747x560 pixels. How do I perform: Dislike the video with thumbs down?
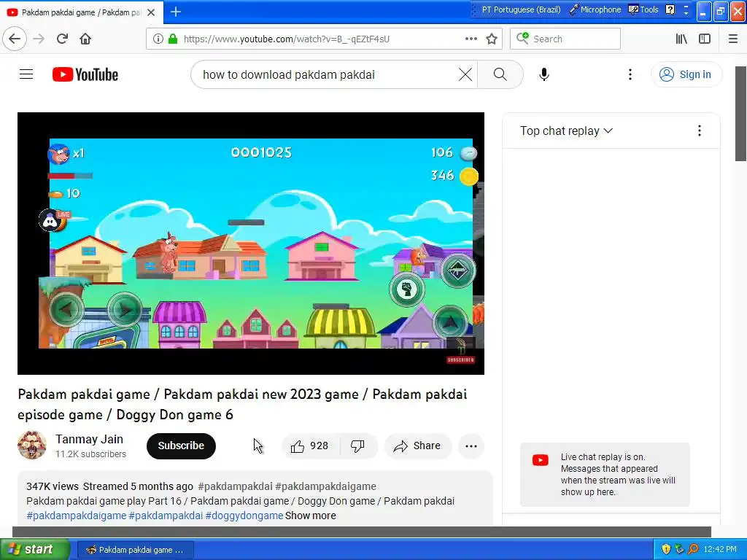pos(357,446)
